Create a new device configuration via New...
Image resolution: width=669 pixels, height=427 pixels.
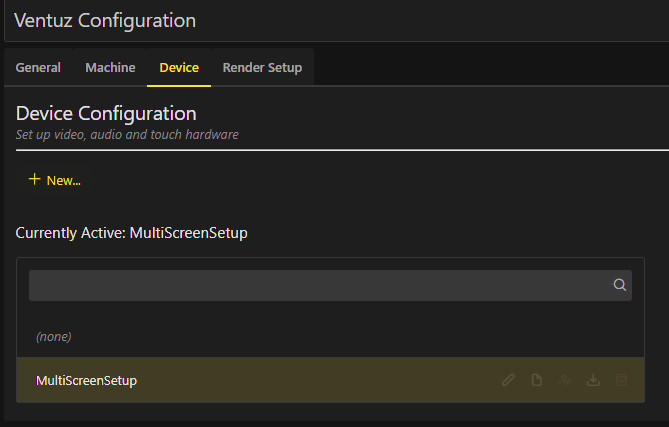coord(63,181)
